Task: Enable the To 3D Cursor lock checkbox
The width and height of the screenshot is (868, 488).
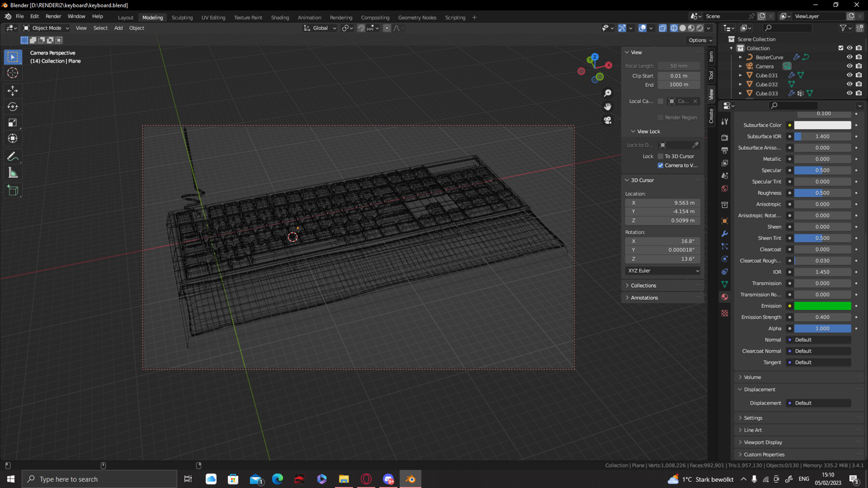Action: (661, 156)
